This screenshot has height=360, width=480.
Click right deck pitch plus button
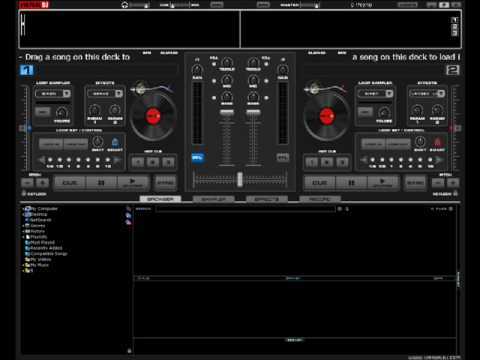point(453,183)
